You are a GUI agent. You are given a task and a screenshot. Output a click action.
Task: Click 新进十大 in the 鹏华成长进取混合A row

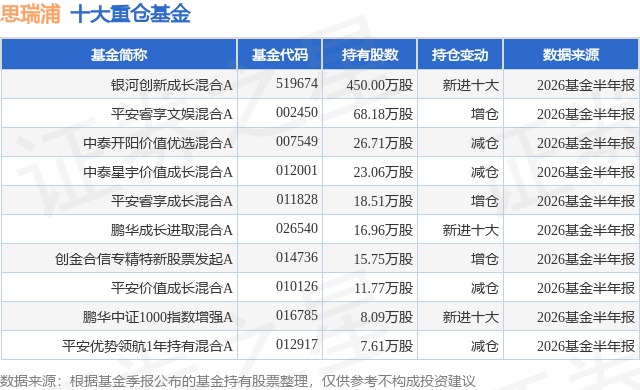coord(471,230)
